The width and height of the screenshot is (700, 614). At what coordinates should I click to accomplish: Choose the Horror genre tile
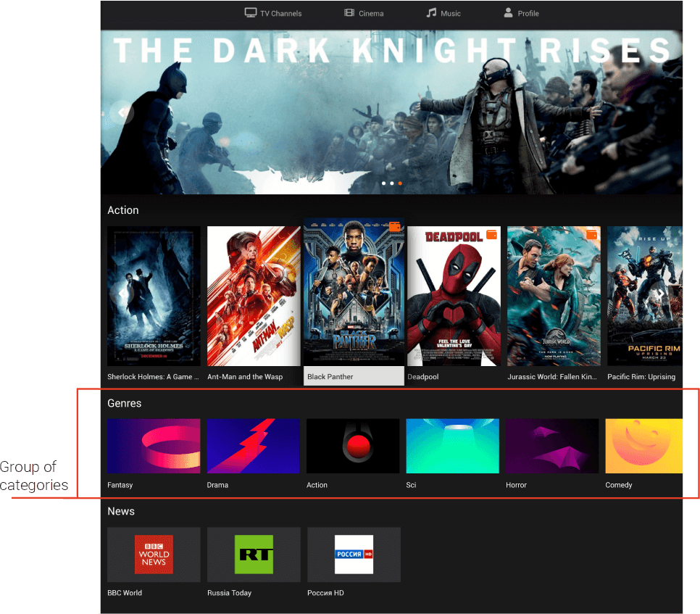coord(552,446)
